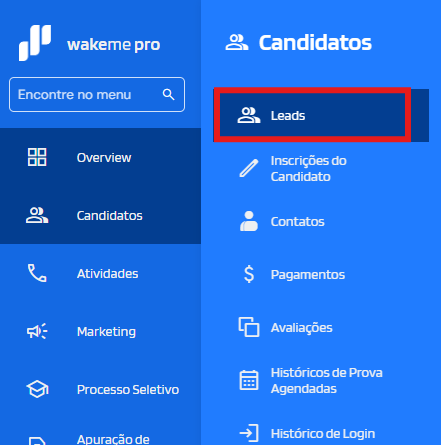Click the Atividades phone icon
441x445 pixels.
click(37, 273)
